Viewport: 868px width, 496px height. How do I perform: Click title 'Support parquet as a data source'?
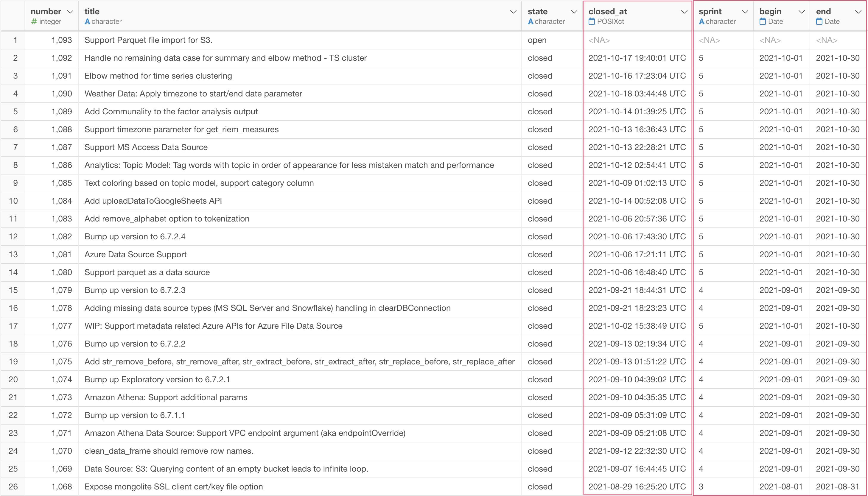click(x=147, y=272)
